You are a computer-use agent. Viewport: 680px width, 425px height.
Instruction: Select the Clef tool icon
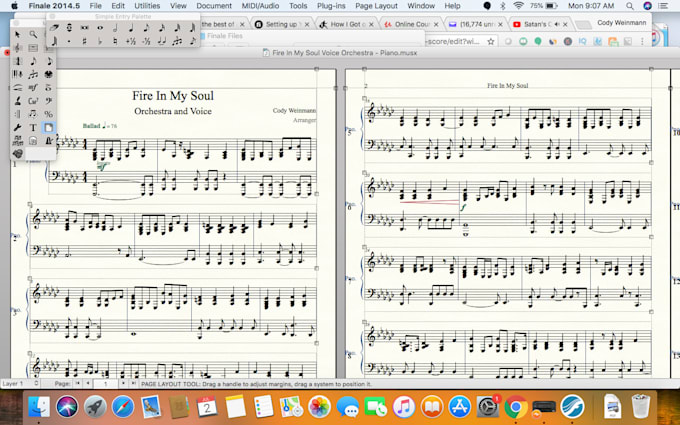click(x=49, y=101)
